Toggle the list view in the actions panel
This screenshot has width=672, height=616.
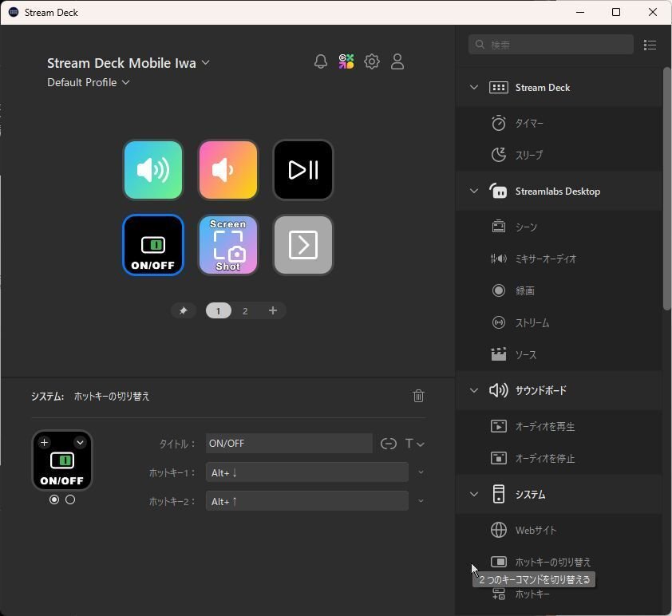pyautogui.click(x=650, y=45)
